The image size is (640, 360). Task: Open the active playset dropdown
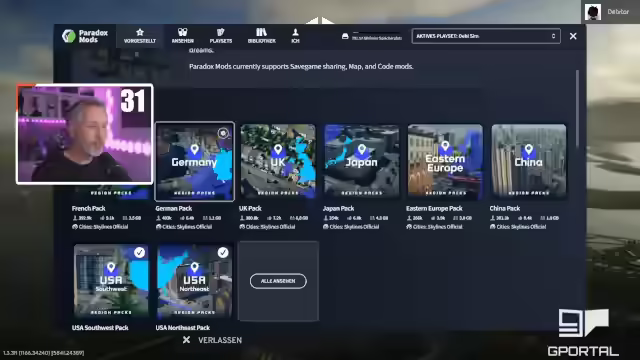(486, 36)
